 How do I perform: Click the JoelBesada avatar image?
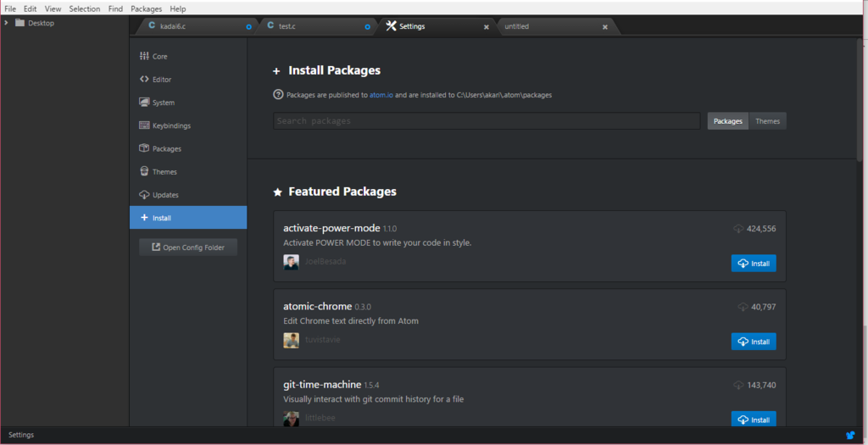tap(292, 263)
